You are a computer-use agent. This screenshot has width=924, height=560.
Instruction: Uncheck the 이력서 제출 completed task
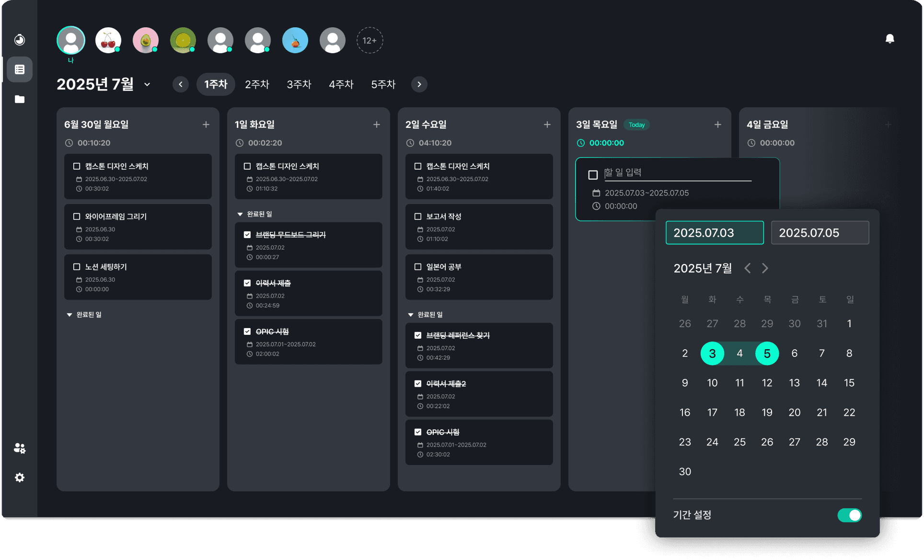tap(247, 283)
